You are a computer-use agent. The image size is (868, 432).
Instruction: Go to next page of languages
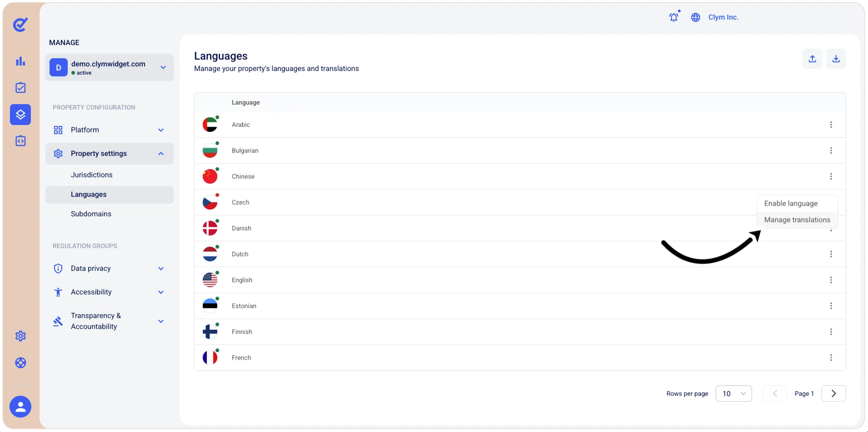coord(834,394)
